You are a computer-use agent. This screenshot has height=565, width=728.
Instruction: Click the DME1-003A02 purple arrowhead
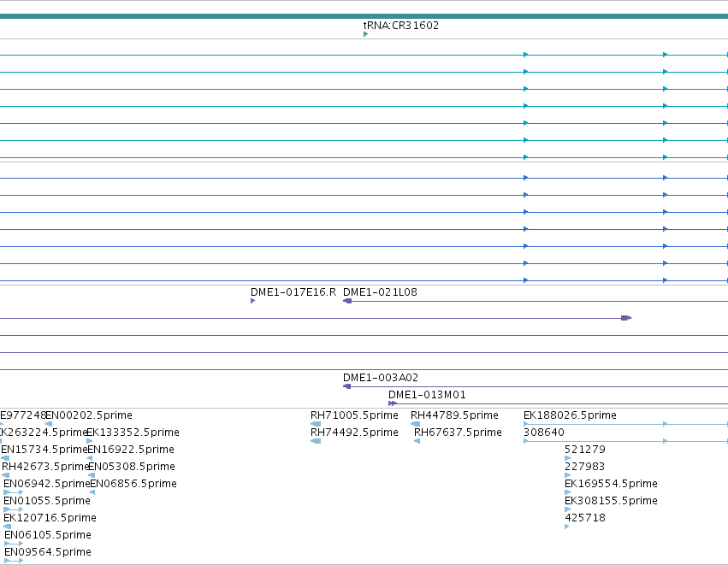coord(346,386)
